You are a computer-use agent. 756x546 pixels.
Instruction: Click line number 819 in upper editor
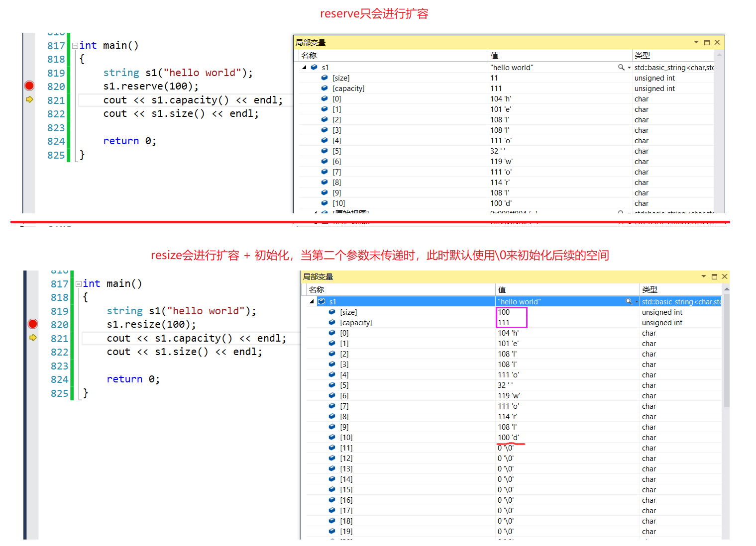56,73
